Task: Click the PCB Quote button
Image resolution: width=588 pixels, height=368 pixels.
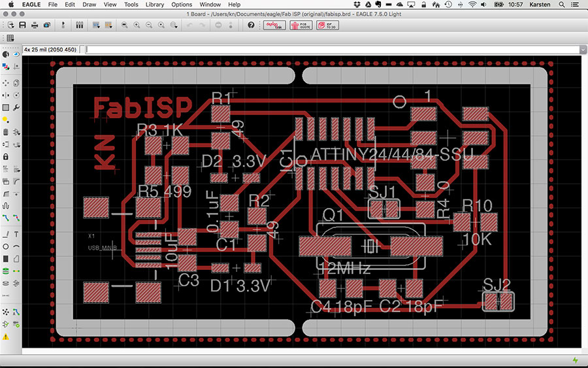Action: tap(301, 25)
